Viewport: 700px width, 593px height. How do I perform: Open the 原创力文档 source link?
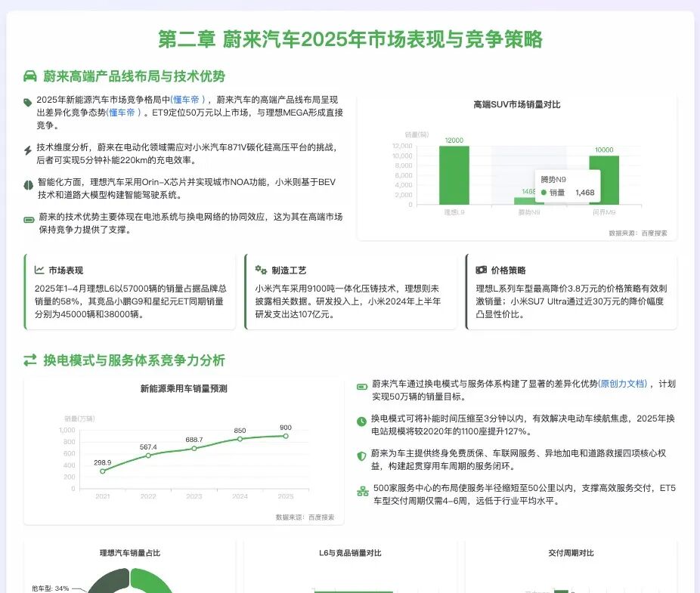622,384
